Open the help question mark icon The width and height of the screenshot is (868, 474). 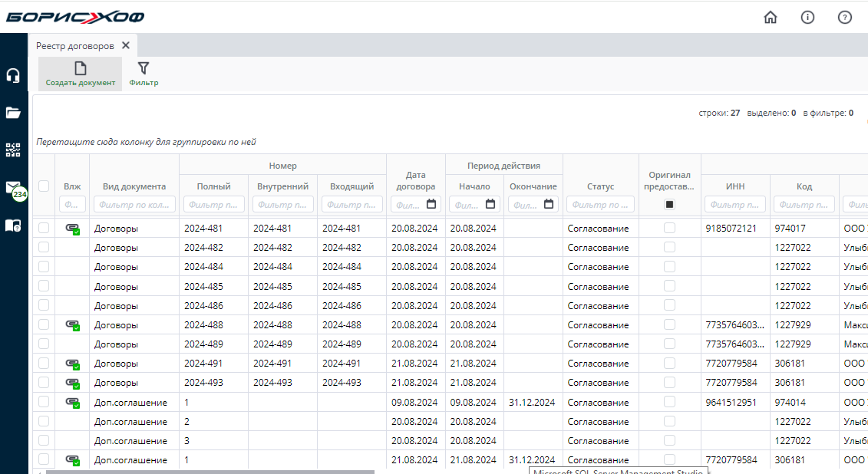(844, 18)
